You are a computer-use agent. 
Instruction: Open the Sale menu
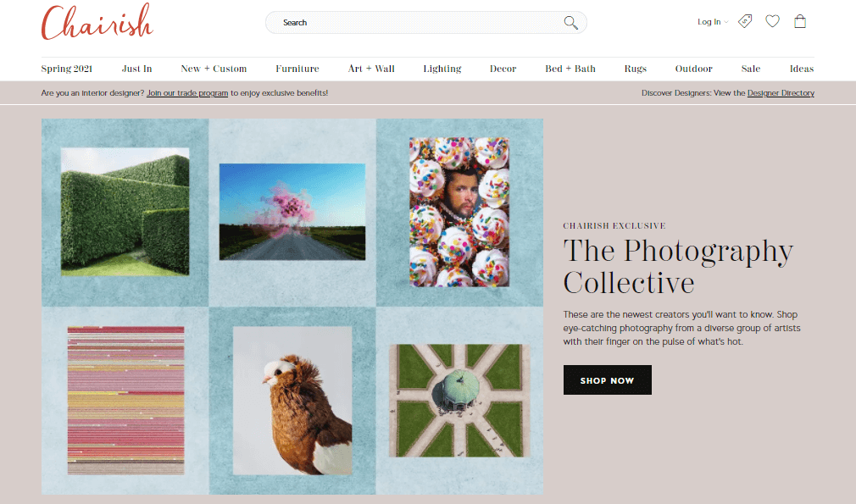[751, 69]
